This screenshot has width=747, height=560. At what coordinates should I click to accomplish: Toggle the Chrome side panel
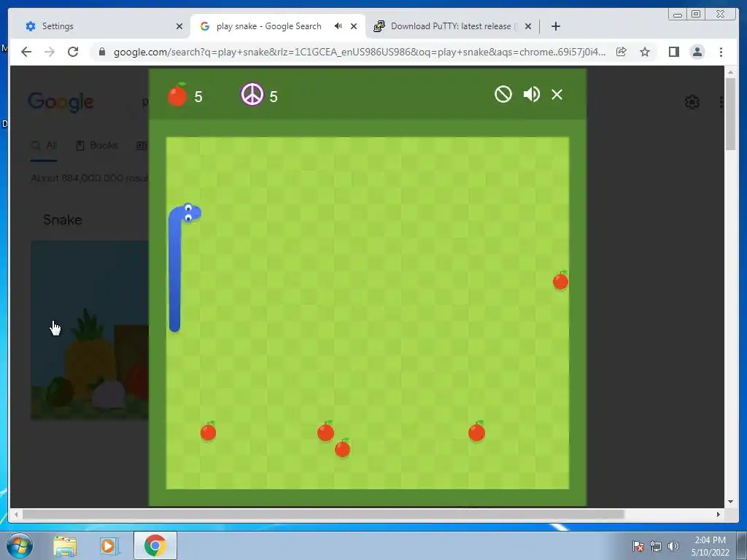pos(673,52)
